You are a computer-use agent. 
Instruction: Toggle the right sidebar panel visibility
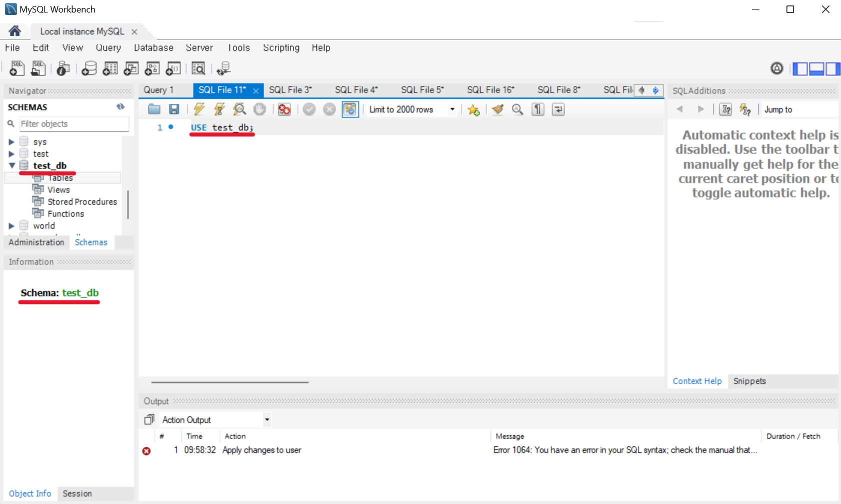[x=833, y=68]
